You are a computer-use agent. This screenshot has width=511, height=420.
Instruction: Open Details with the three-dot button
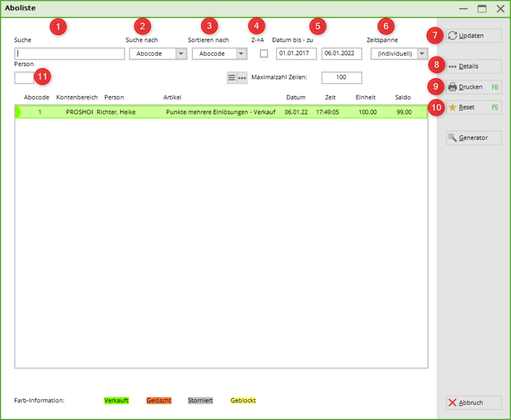click(x=474, y=66)
